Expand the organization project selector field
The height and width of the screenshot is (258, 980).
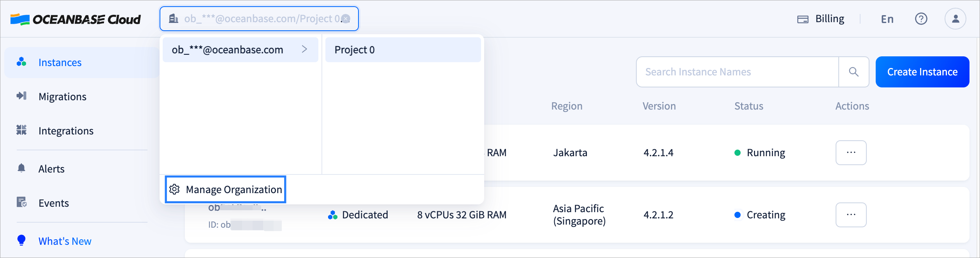(253, 19)
